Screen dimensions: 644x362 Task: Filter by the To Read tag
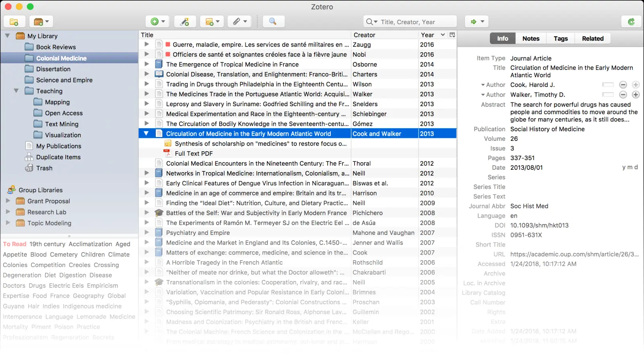[x=14, y=244]
